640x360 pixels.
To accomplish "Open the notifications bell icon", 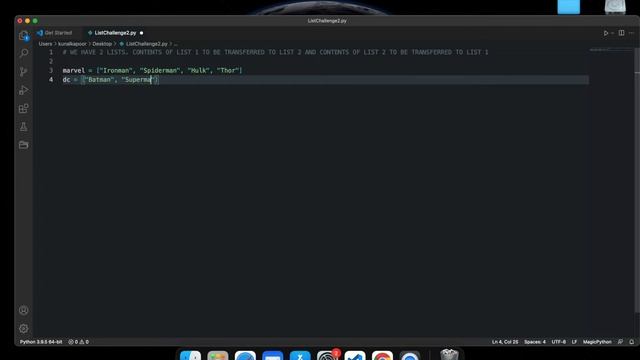I will tap(631, 342).
